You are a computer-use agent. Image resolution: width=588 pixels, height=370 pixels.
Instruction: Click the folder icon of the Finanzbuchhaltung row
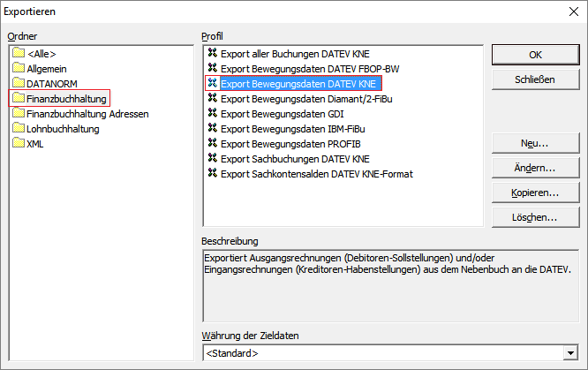[19, 97]
